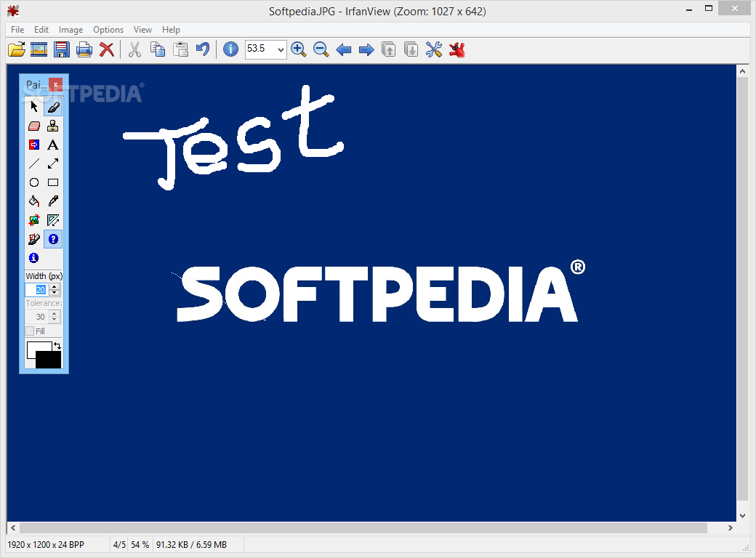The image size is (756, 558).
Task: Click the Undo arrow icon
Action: (x=203, y=49)
